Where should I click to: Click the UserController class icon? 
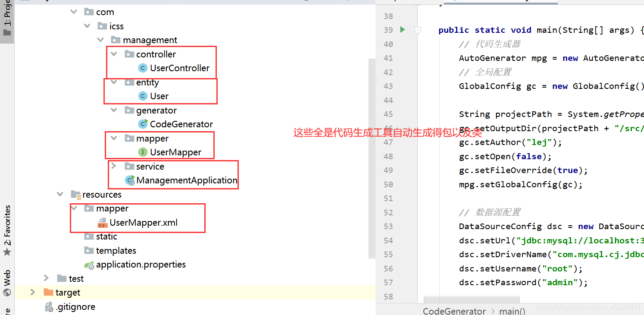tap(143, 68)
